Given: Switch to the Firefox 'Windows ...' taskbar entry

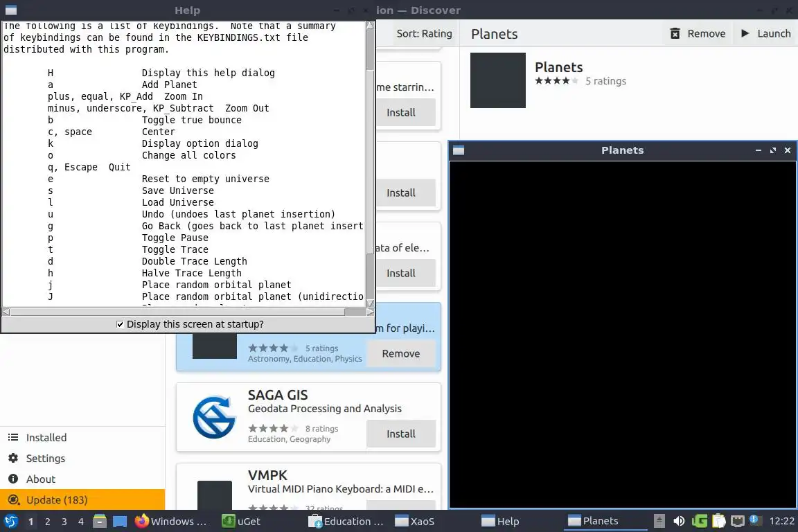Looking at the screenshot, I should [x=172, y=521].
